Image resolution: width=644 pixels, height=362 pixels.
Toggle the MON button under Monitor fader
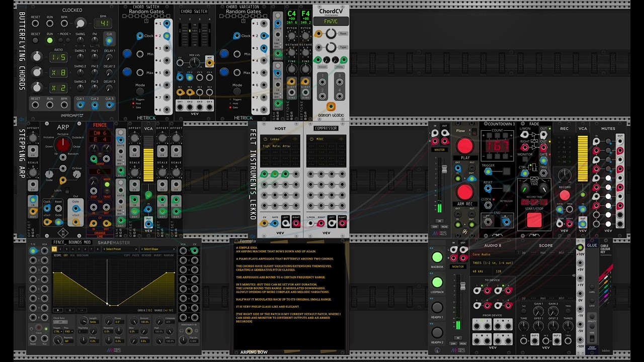[x=463, y=343]
